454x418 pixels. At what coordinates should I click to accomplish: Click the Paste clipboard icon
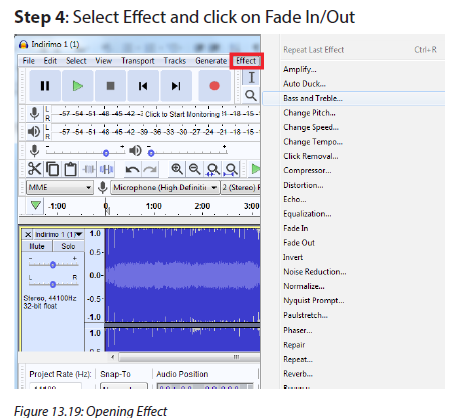click(x=70, y=169)
